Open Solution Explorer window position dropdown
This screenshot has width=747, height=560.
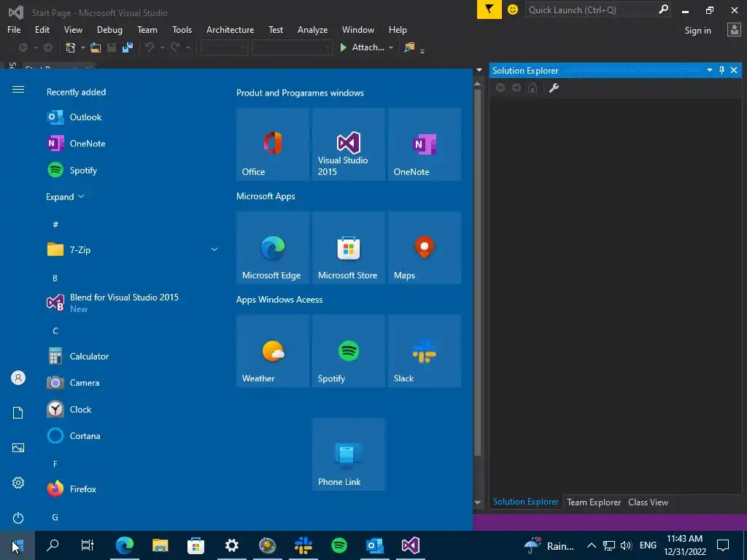coord(709,71)
